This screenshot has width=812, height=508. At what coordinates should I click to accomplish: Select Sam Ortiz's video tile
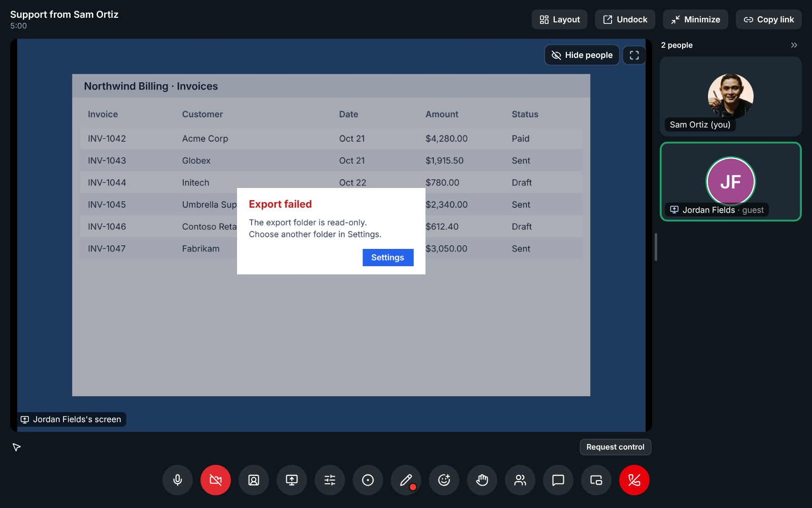tap(731, 97)
